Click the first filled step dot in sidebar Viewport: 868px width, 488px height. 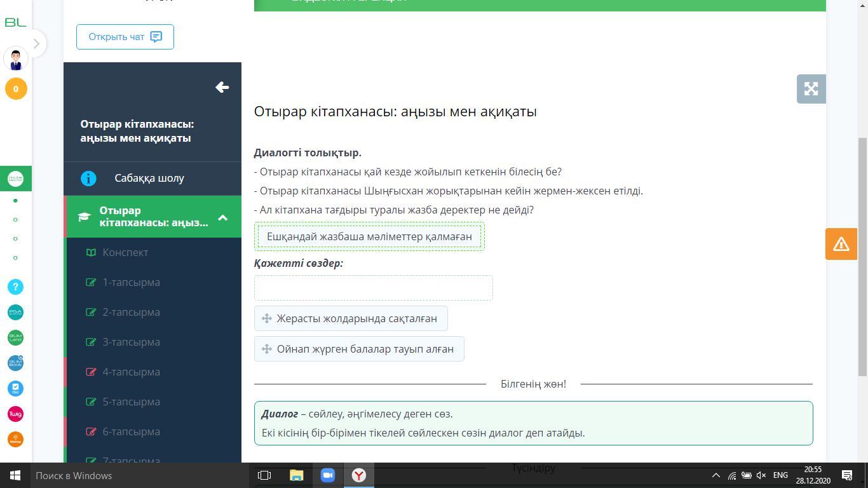pyautogui.click(x=15, y=201)
